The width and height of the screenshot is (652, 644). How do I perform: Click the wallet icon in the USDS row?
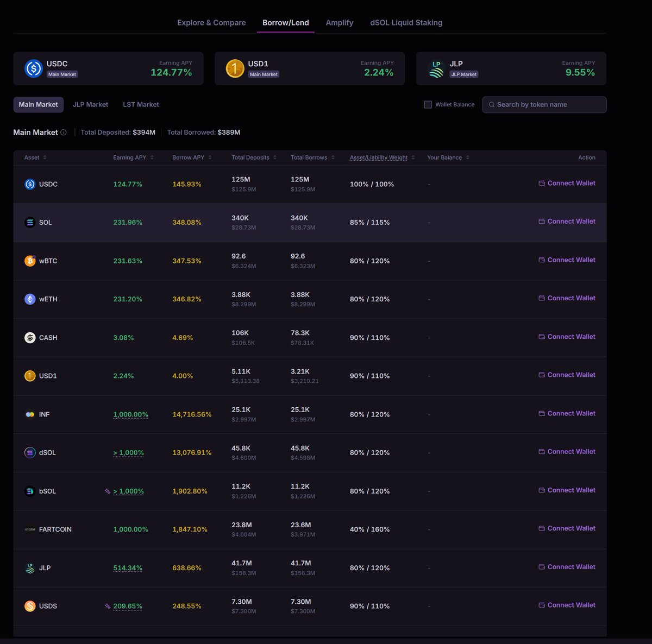coord(542,605)
